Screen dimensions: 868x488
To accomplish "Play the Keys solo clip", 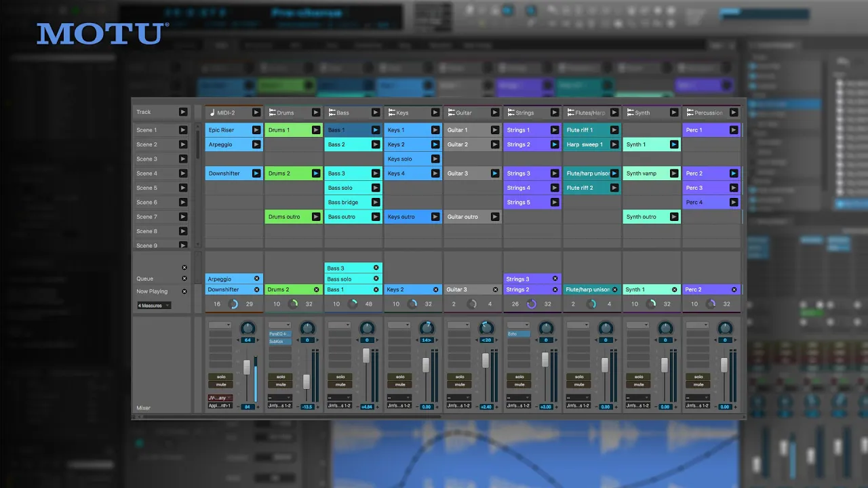I will [x=435, y=159].
